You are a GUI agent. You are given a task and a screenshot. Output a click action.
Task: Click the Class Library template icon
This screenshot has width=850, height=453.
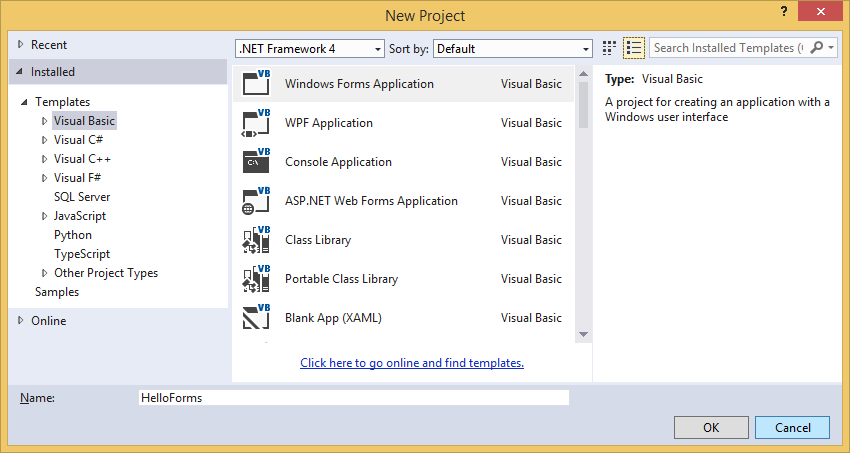tap(256, 240)
